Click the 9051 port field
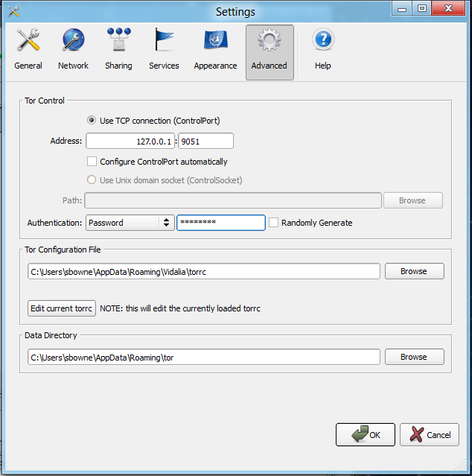Image resolution: width=472 pixels, height=476 pixels. point(205,141)
